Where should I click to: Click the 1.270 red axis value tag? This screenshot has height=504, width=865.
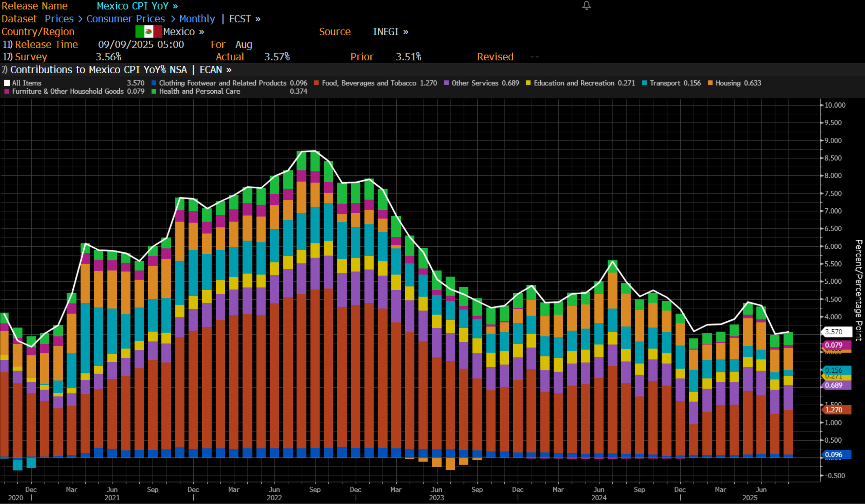(x=836, y=410)
